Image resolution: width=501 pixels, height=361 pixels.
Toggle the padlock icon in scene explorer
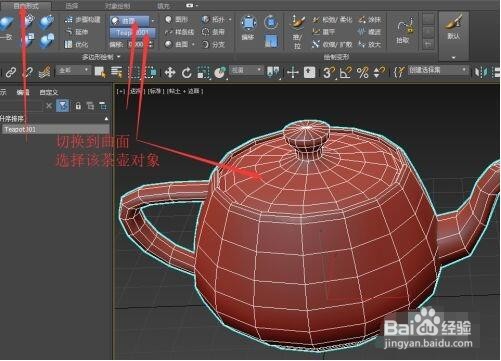click(x=78, y=106)
